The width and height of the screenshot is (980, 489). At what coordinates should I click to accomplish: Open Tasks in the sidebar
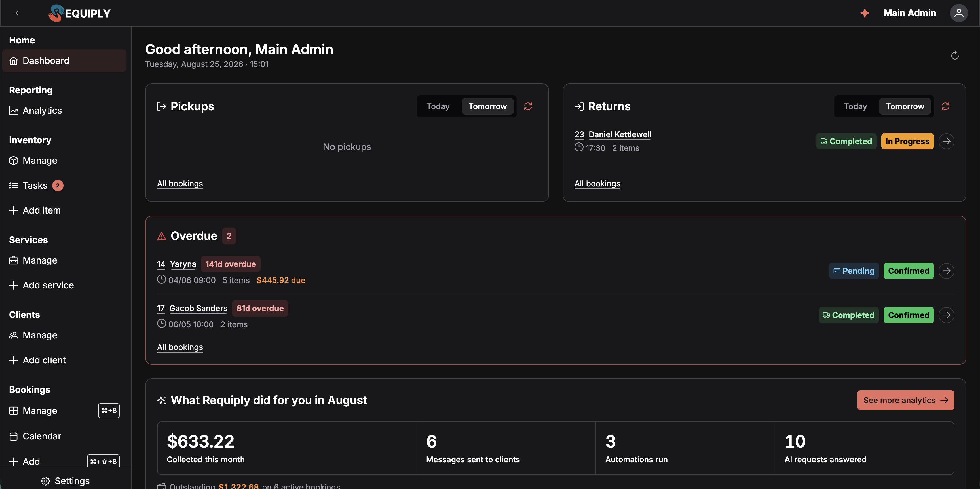coord(64,185)
